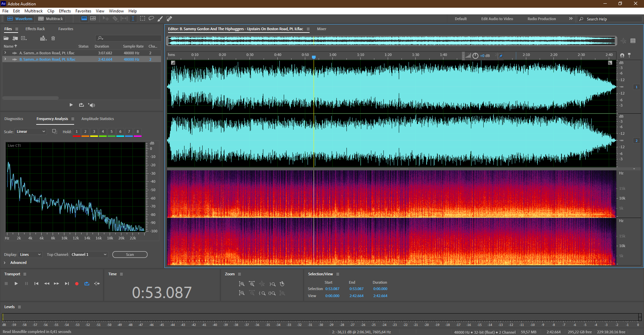This screenshot has width=644, height=335.
Task: Toggle channel 1 enable button
Action: tap(636, 87)
